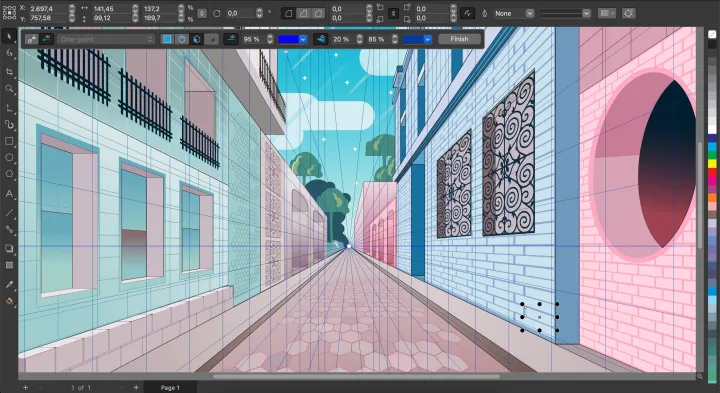Select the disabled fourth plane button
The height and width of the screenshot is (393, 720).
[x=212, y=39]
